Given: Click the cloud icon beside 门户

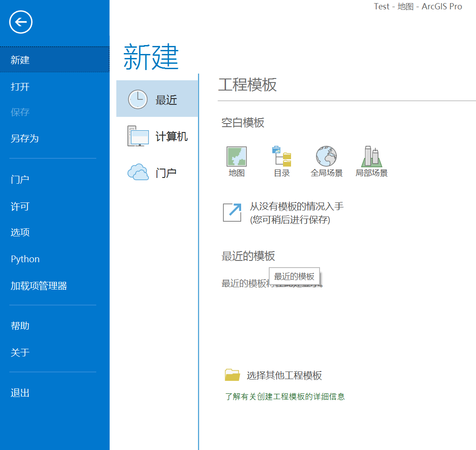Looking at the screenshot, I should coord(138,172).
